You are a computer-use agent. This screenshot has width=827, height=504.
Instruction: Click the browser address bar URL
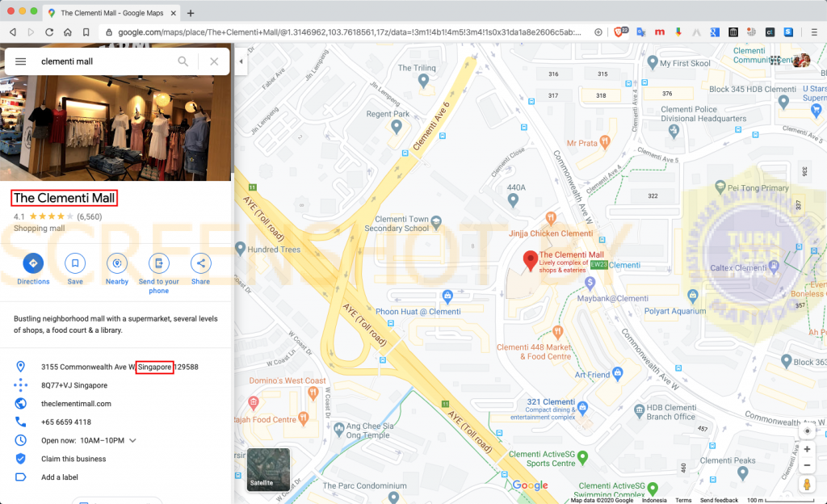349,32
